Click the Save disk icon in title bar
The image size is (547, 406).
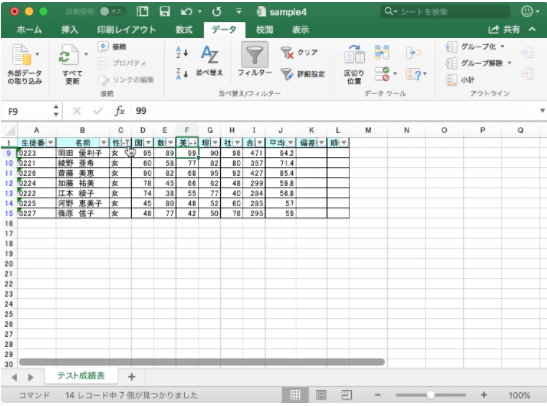click(165, 12)
